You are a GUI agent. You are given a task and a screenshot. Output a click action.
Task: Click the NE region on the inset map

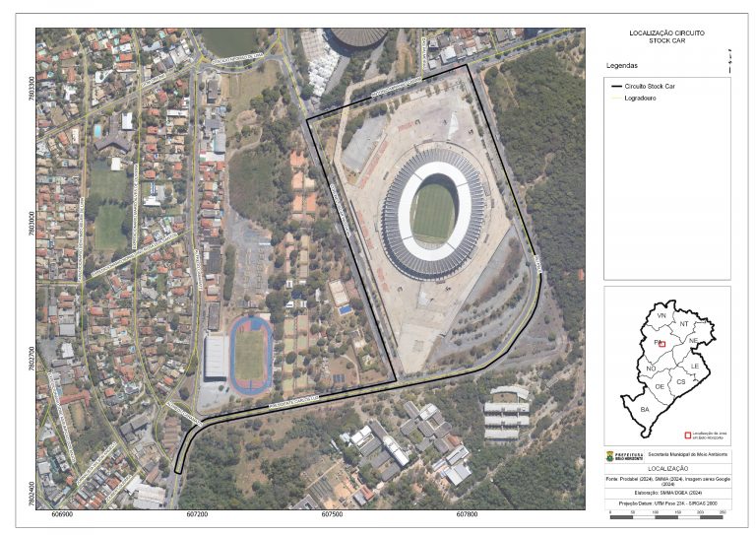(x=693, y=340)
